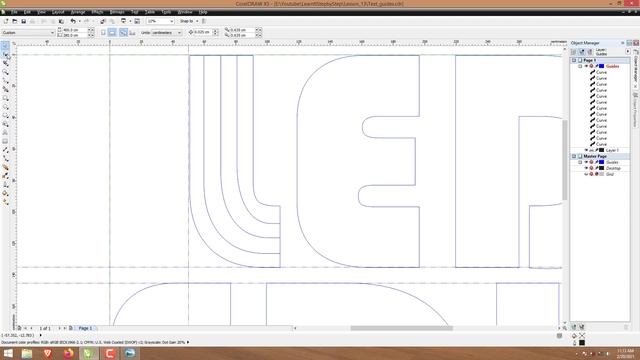The width and height of the screenshot is (640, 360).
Task: Toggle visibility of Master Page Guides layer
Action: pyautogui.click(x=586, y=162)
